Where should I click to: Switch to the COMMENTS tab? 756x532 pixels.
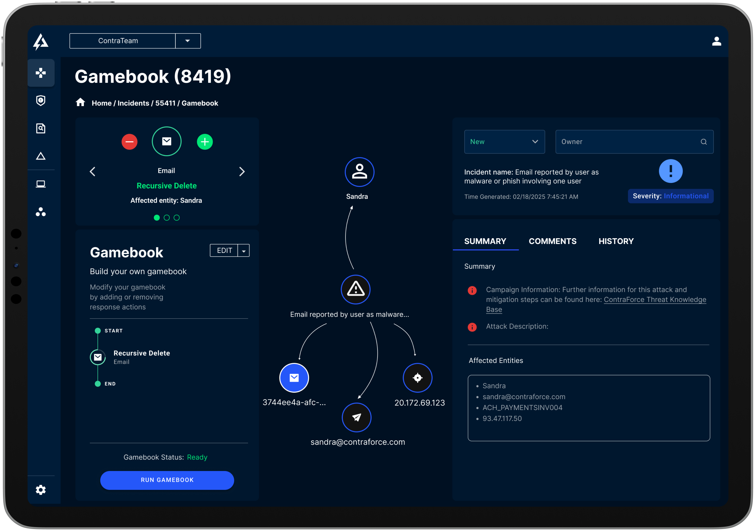(x=552, y=241)
